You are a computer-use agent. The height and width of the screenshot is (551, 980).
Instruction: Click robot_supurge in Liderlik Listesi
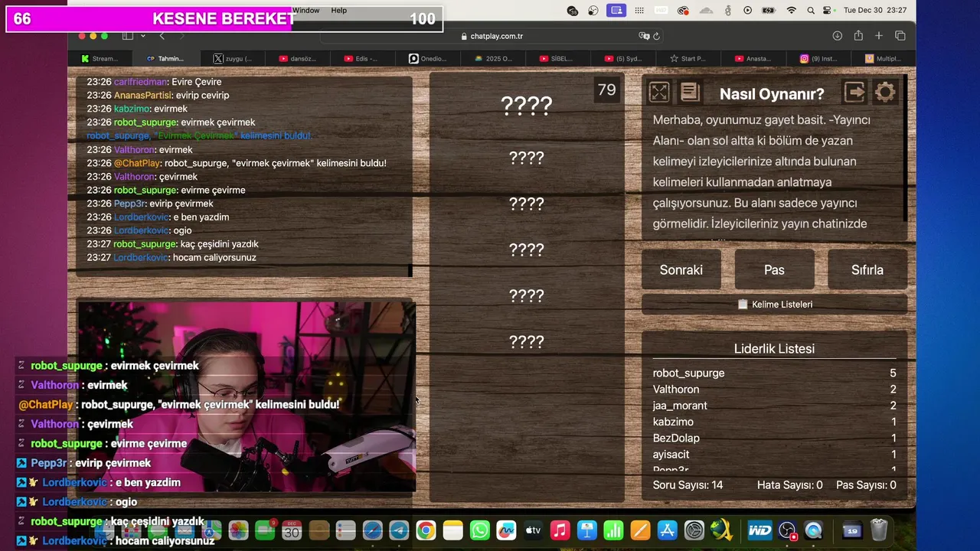tap(688, 373)
